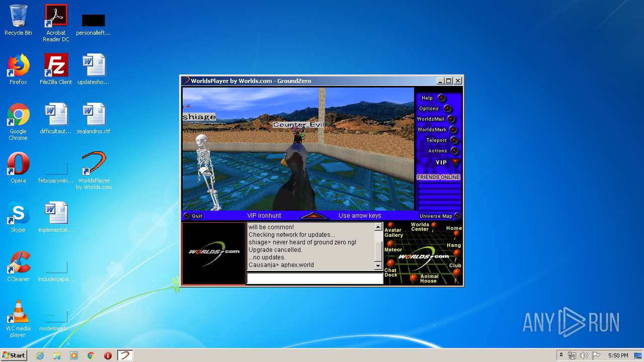Click the chat scrollbar up arrow
This screenshot has height=362, width=644.
[x=378, y=227]
